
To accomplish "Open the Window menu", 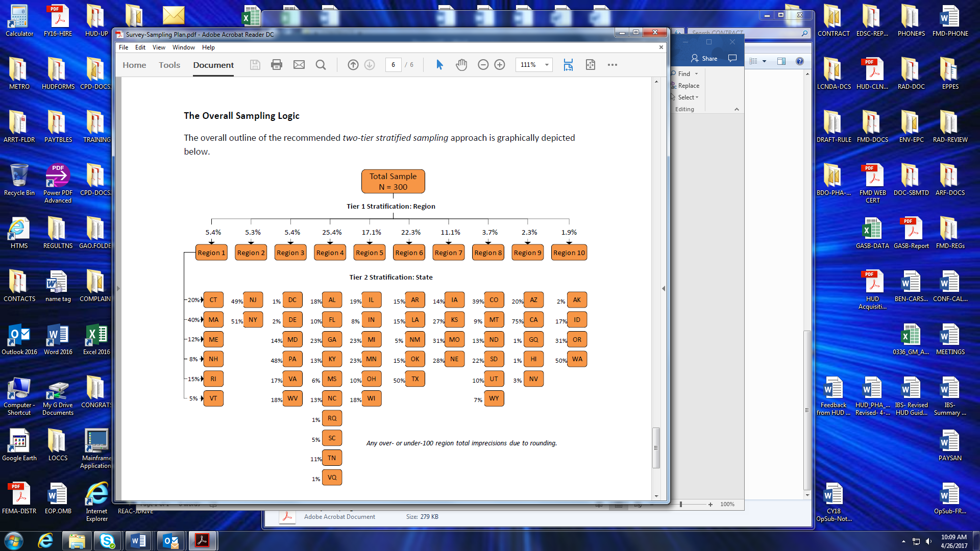I will 183,47.
